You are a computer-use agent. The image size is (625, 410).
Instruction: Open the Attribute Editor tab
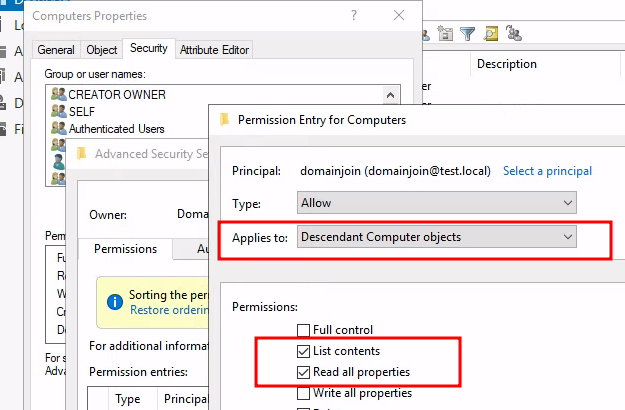pos(215,49)
